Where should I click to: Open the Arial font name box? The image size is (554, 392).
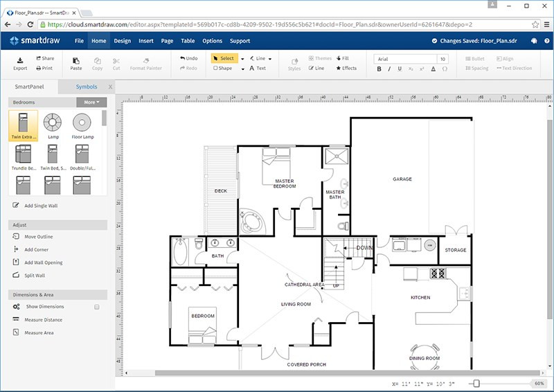pos(405,59)
